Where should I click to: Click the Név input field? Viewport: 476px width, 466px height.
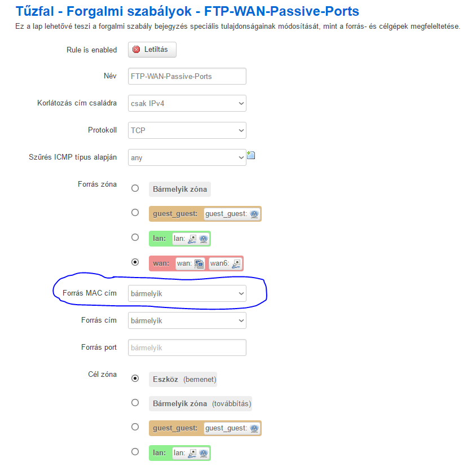click(187, 76)
